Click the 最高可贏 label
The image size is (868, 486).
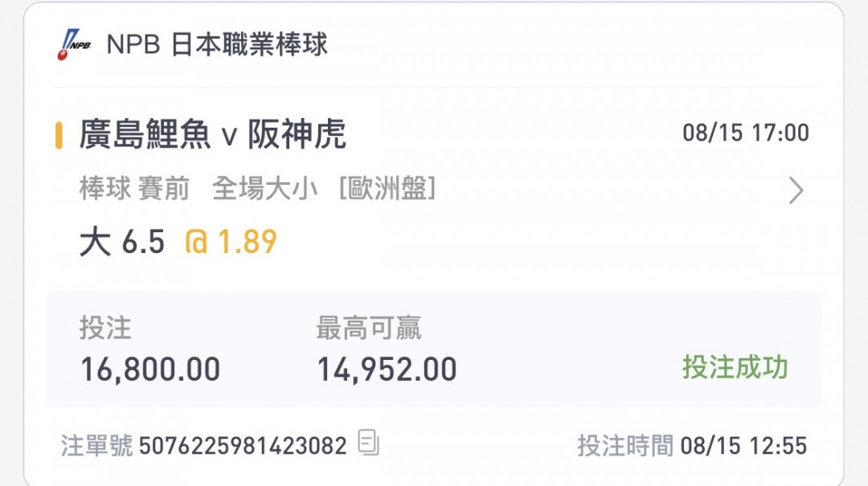[369, 328]
